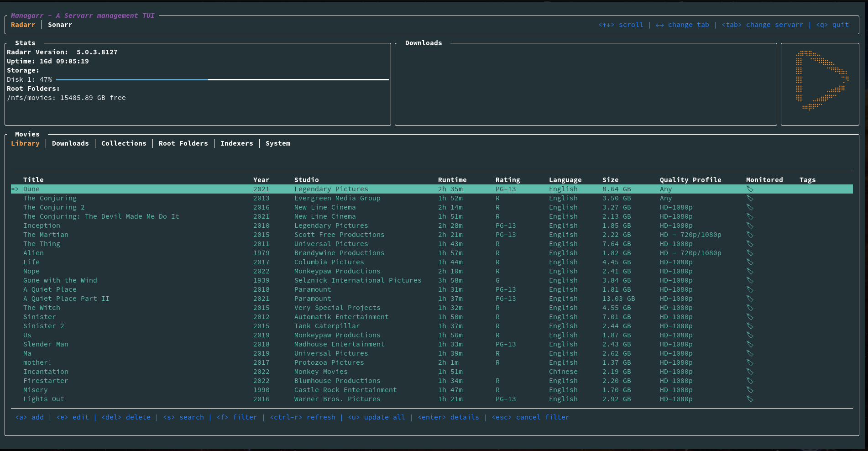Click the update all shortcut hint
The width and height of the screenshot is (868, 451).
click(x=376, y=417)
